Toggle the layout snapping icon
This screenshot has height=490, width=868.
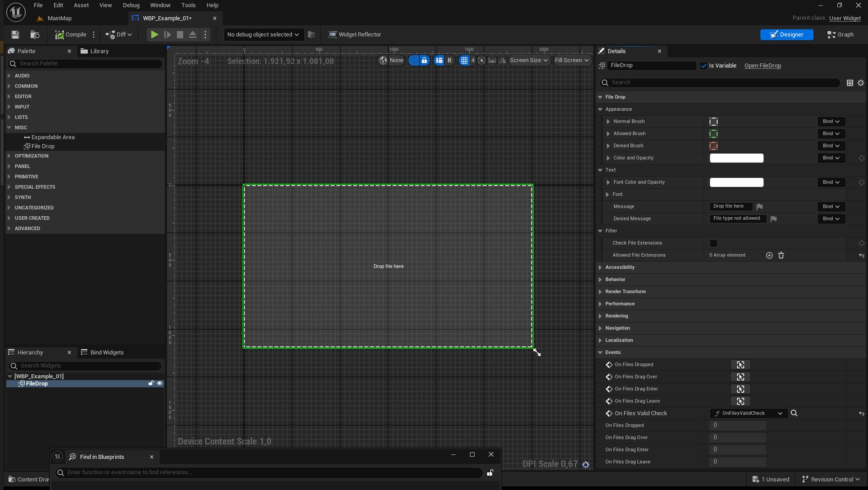tap(439, 60)
